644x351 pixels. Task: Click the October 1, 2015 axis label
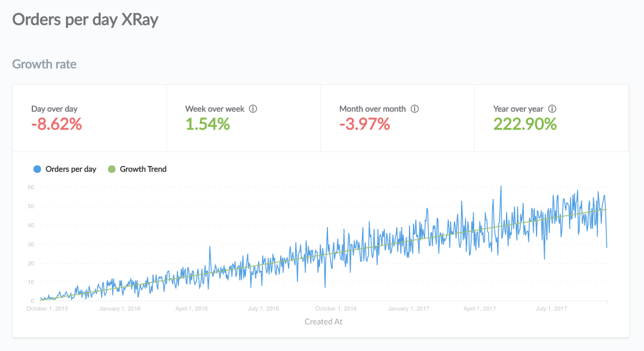[x=47, y=309]
